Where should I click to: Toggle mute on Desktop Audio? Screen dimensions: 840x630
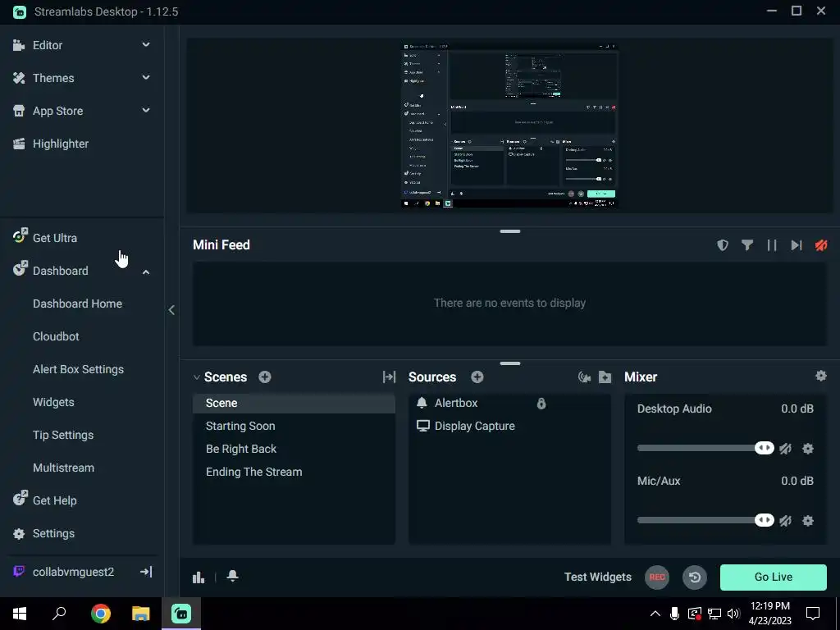pos(785,449)
